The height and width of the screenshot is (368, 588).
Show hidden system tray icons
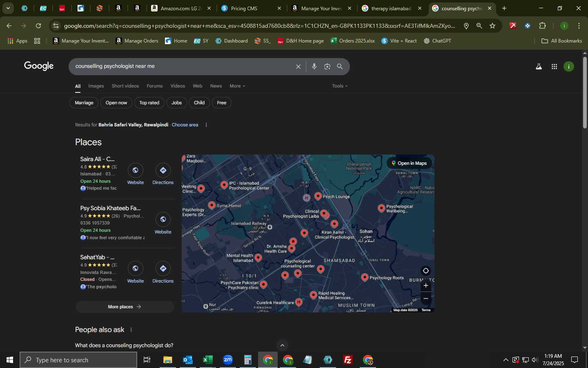[506, 360]
